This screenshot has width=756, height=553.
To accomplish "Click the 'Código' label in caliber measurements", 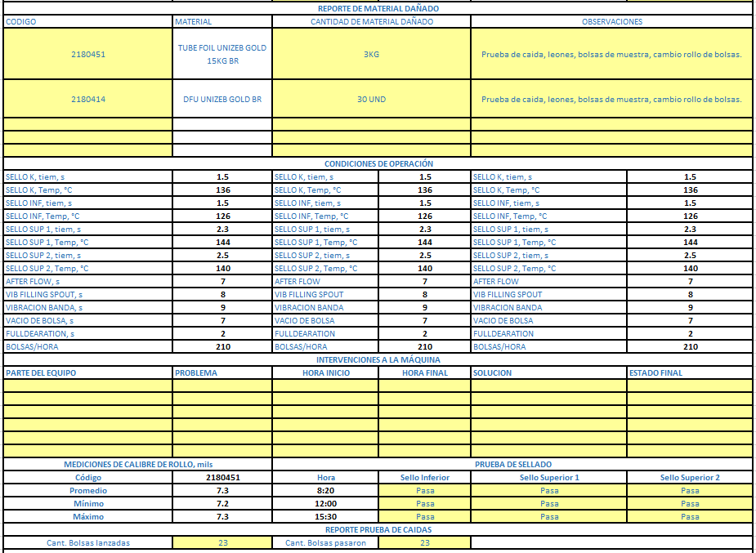I will click(x=87, y=478).
